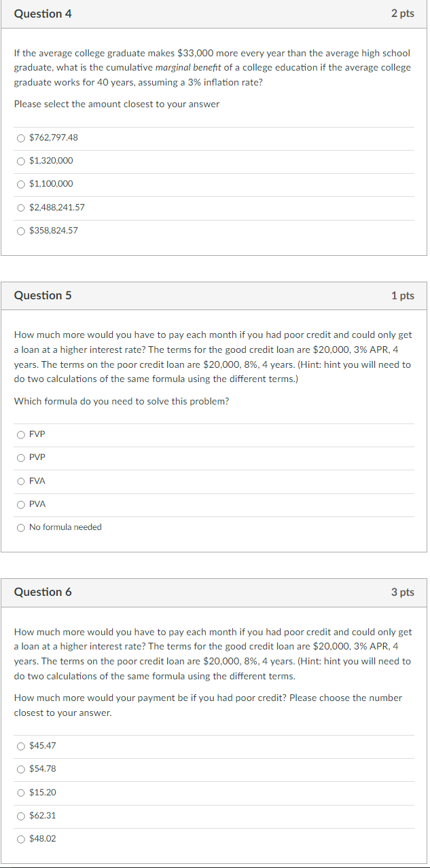
Task: Click the Question 4 header
Action: tap(43, 13)
